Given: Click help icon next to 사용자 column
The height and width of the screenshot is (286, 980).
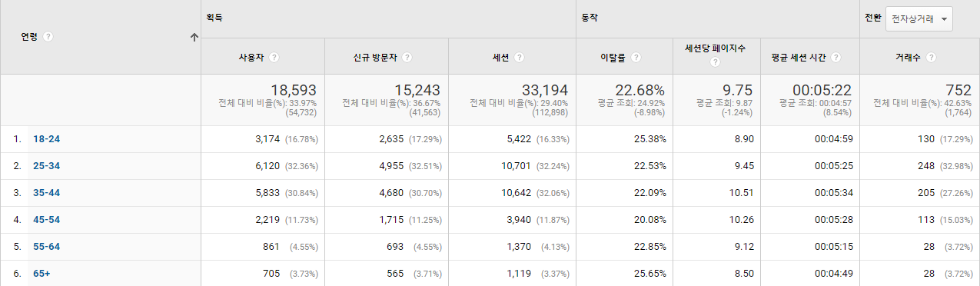Looking at the screenshot, I should [274, 57].
